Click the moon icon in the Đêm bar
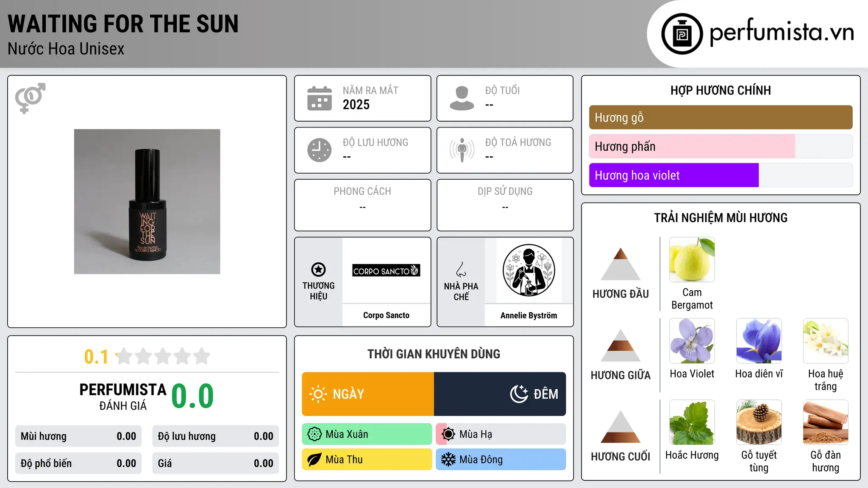The image size is (868, 488). pyautogui.click(x=519, y=394)
